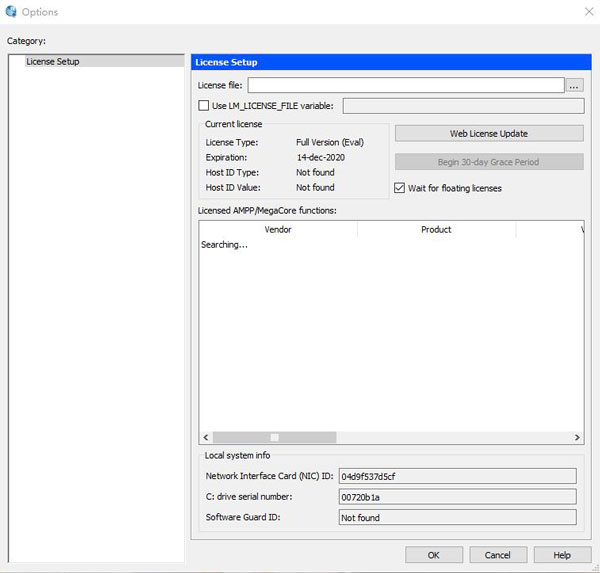Click the horizontal scrollbar left arrow
The width and height of the screenshot is (600, 573).
click(207, 437)
